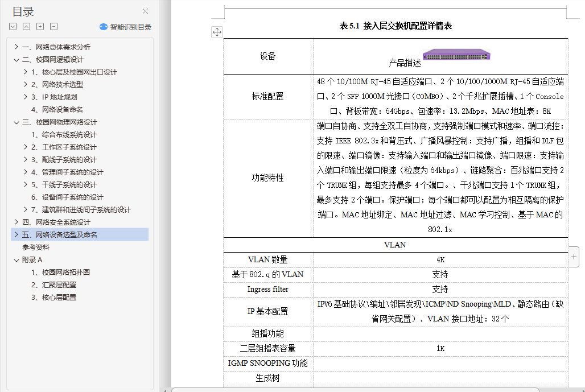The height and width of the screenshot is (392, 585).
Task: Click the 功能特性 cell
Action: (267, 178)
